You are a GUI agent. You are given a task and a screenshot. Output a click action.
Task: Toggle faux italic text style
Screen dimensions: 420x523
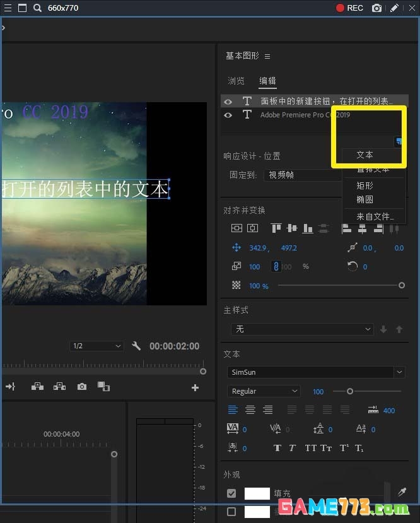point(293,448)
